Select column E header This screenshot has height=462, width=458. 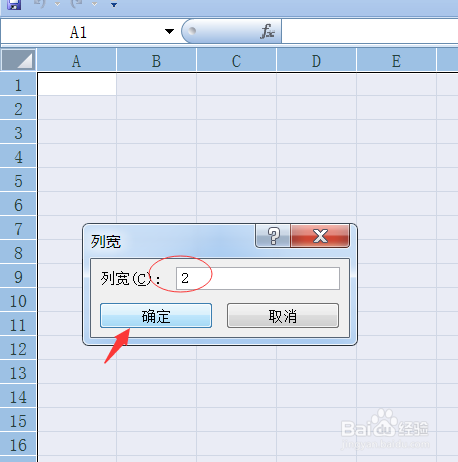tap(396, 61)
